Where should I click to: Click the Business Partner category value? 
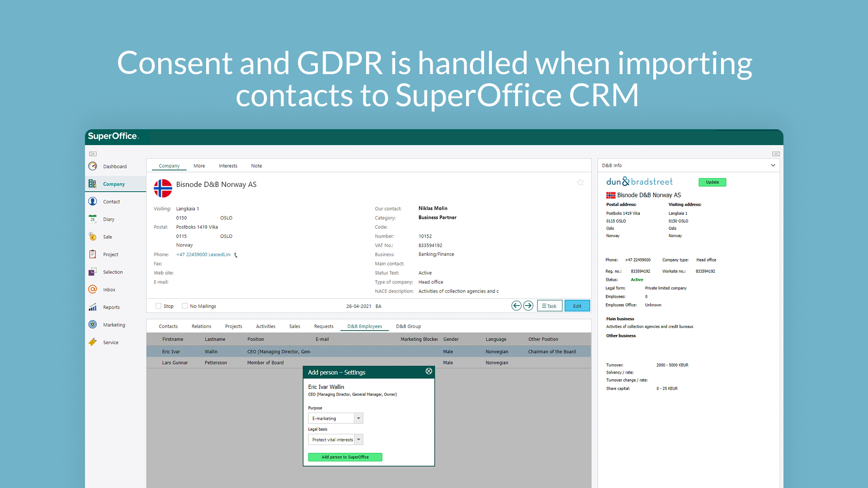pyautogui.click(x=437, y=217)
